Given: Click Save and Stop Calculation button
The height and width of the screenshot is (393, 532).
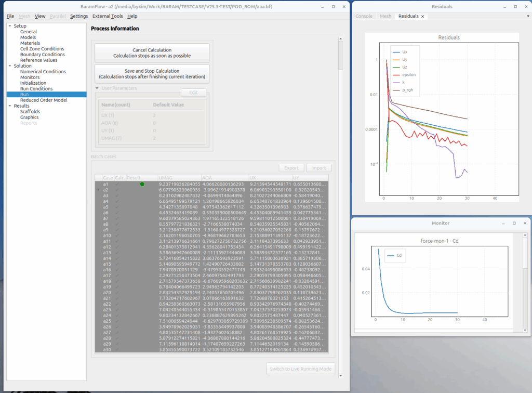Looking at the screenshot, I should pyautogui.click(x=152, y=74).
